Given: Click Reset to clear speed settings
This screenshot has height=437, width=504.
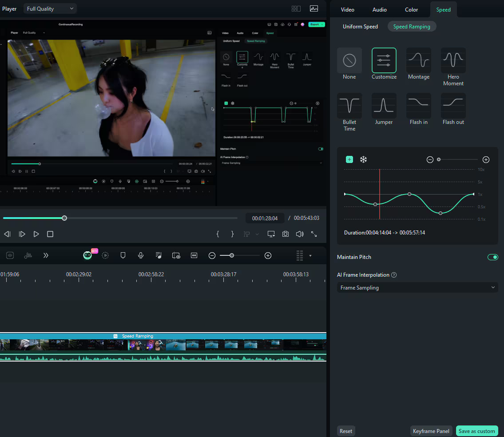Looking at the screenshot, I should coord(346,430).
